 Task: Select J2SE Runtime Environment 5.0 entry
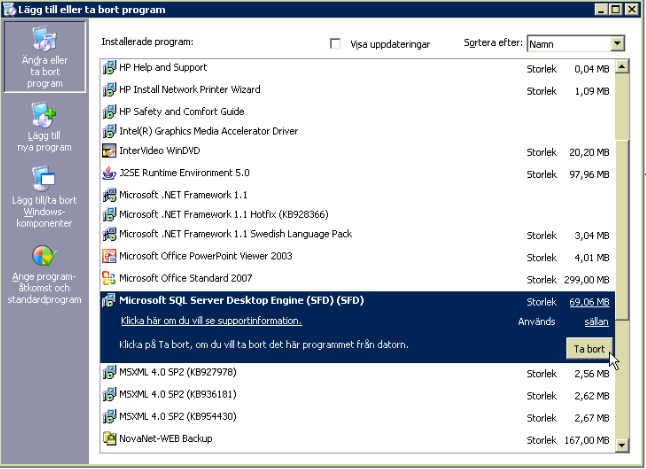pos(357,173)
